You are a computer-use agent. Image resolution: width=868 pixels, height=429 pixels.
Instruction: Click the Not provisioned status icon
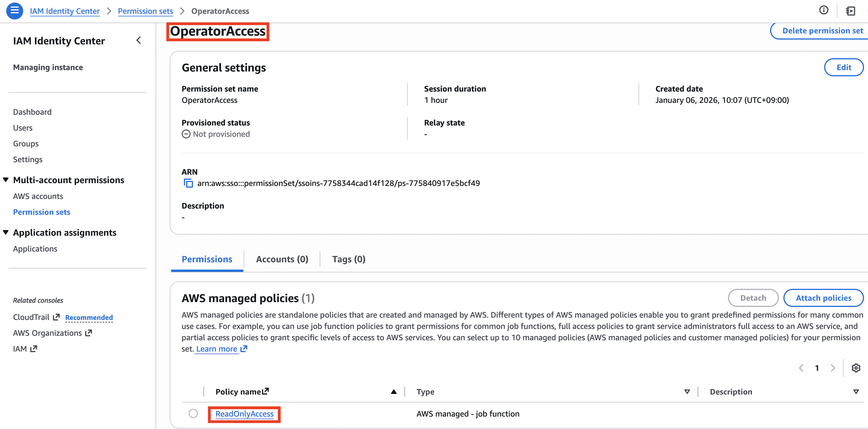186,134
